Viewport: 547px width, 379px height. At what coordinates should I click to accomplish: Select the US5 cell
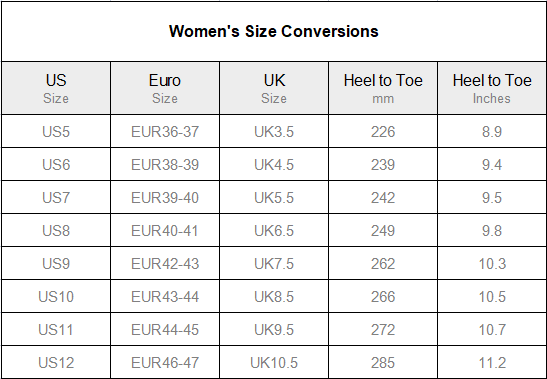56,132
